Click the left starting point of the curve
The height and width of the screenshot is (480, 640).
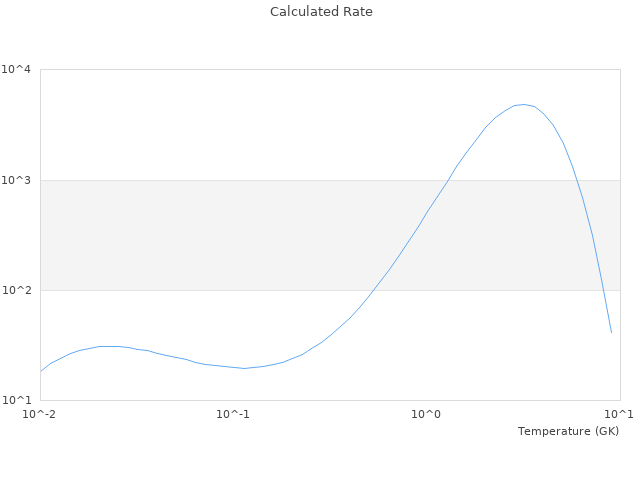(x=40, y=372)
